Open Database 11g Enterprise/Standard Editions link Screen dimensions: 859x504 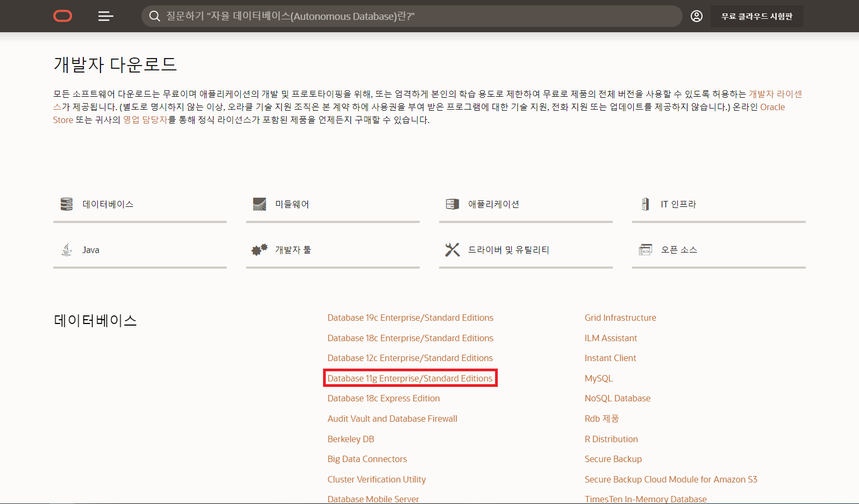tap(410, 378)
